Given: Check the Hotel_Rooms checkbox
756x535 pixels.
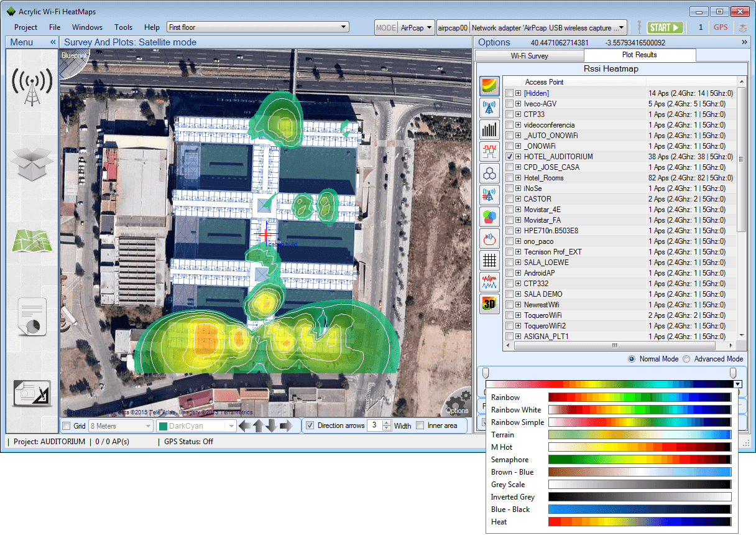Looking at the screenshot, I should [509, 178].
